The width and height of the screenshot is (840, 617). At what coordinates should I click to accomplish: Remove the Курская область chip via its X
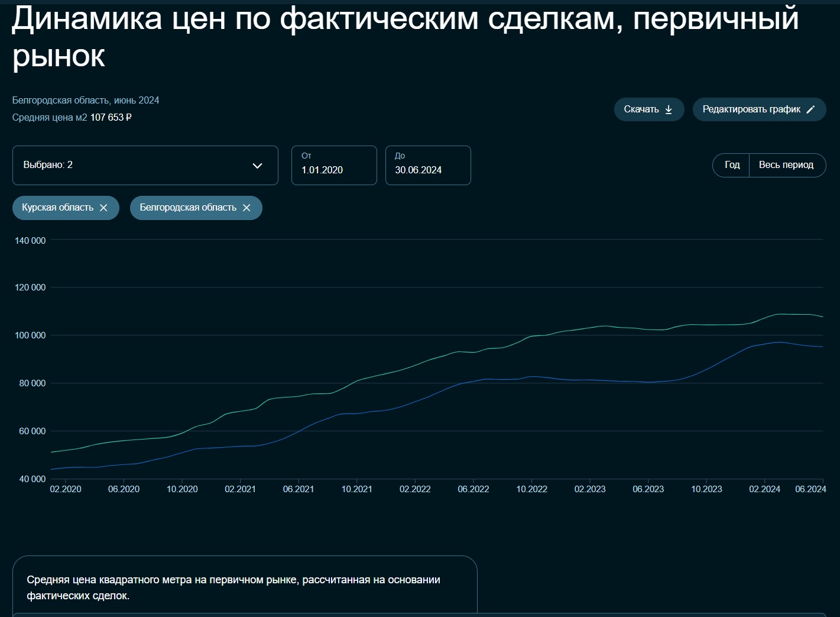(x=103, y=208)
